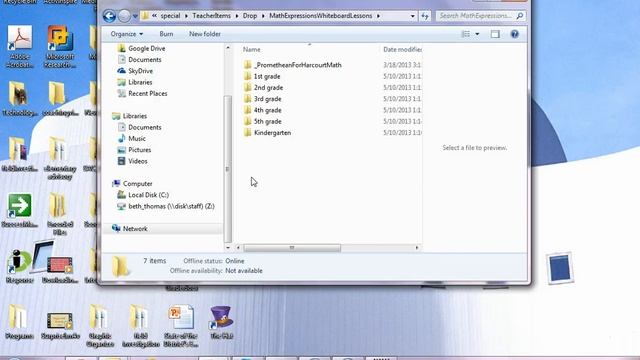Select the Graphic Organizers desktop folder
This screenshot has height=360, width=640.
click(100, 326)
